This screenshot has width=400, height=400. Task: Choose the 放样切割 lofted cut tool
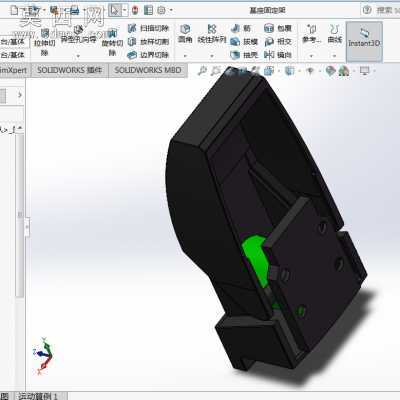pos(148,42)
